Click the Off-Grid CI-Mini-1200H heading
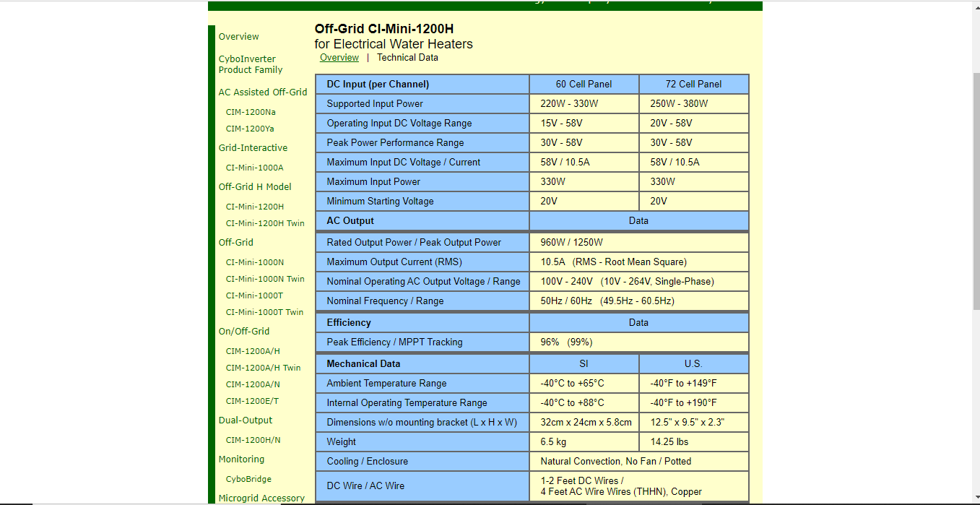 point(384,29)
